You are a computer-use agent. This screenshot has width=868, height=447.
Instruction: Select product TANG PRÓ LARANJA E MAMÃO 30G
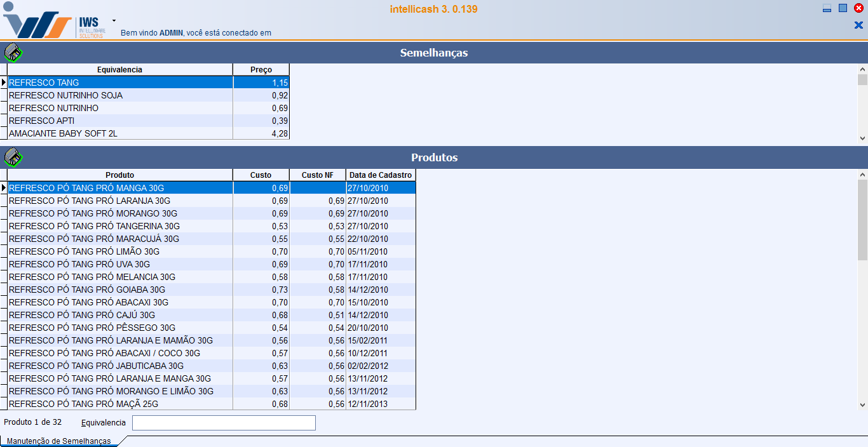[212, 340]
